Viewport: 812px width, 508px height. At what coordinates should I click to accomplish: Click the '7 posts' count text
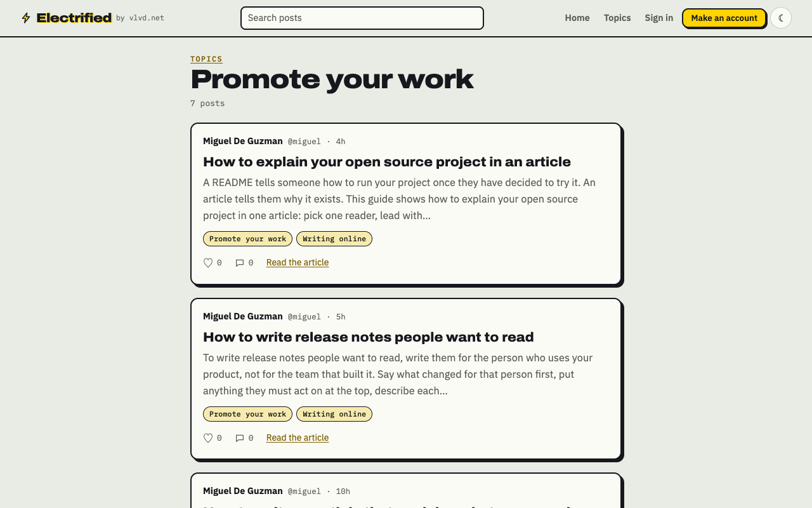(x=207, y=104)
